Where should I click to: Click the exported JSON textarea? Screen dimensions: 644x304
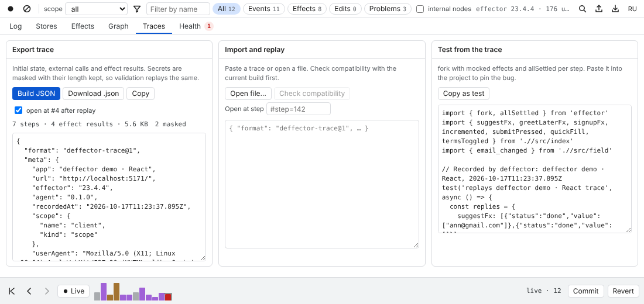pos(109,196)
